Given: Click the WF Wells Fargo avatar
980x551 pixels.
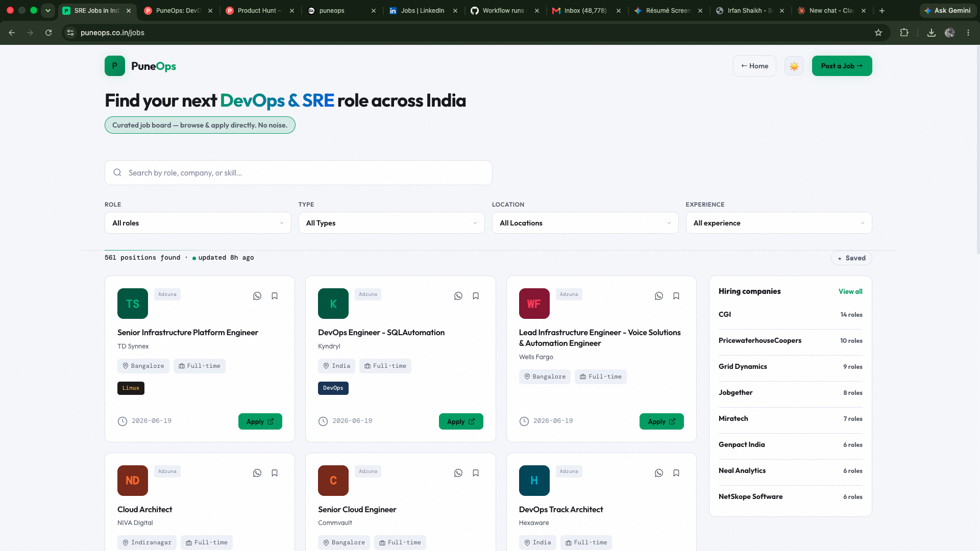Looking at the screenshot, I should click(x=534, y=304).
